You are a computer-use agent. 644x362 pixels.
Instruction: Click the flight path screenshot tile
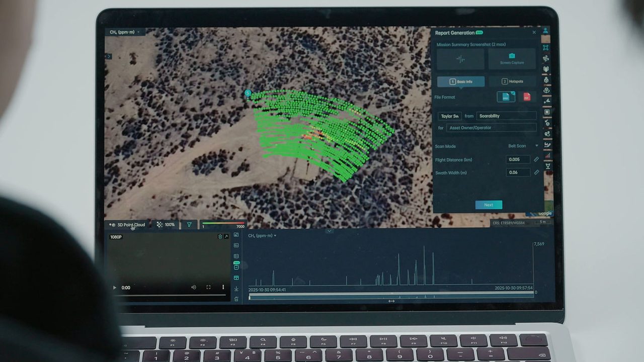pos(460,59)
